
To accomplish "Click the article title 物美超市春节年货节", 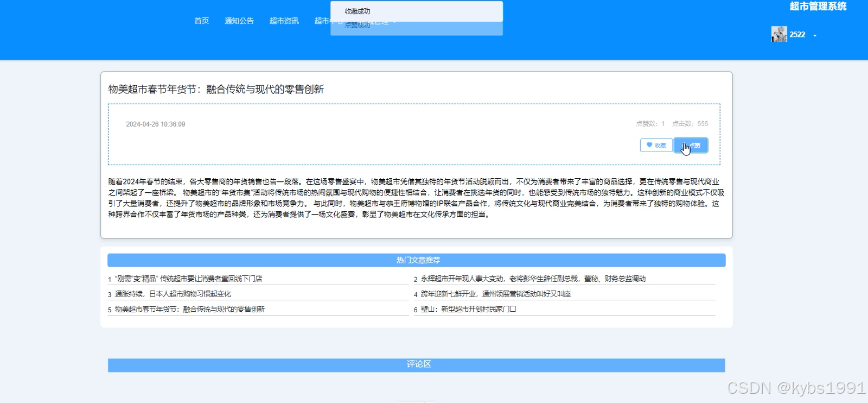I will pyautogui.click(x=216, y=89).
